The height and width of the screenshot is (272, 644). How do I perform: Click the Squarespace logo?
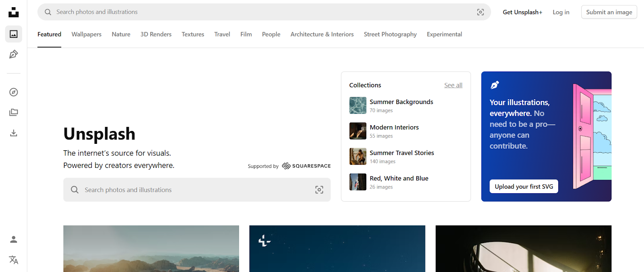point(306,166)
